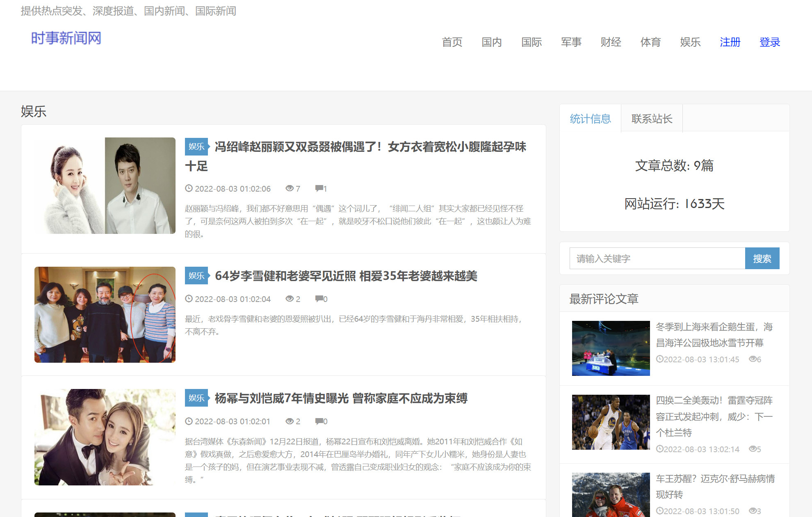
Task: Click clock icon of 冯绍峰赵丽颖 article
Action: [189, 188]
